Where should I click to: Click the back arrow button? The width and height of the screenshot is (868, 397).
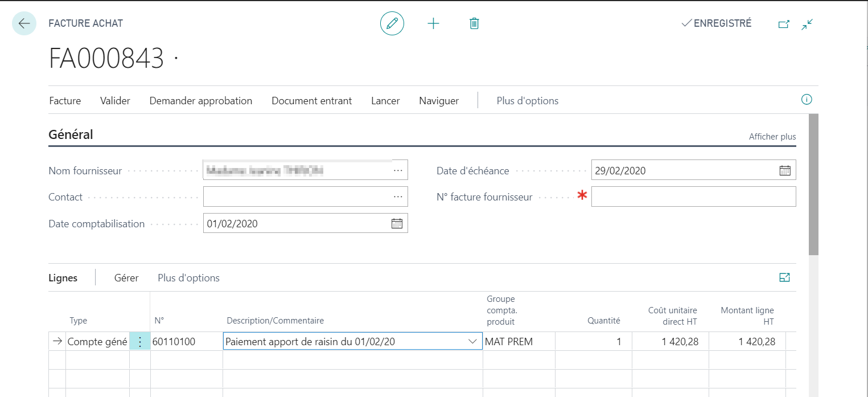coord(24,23)
